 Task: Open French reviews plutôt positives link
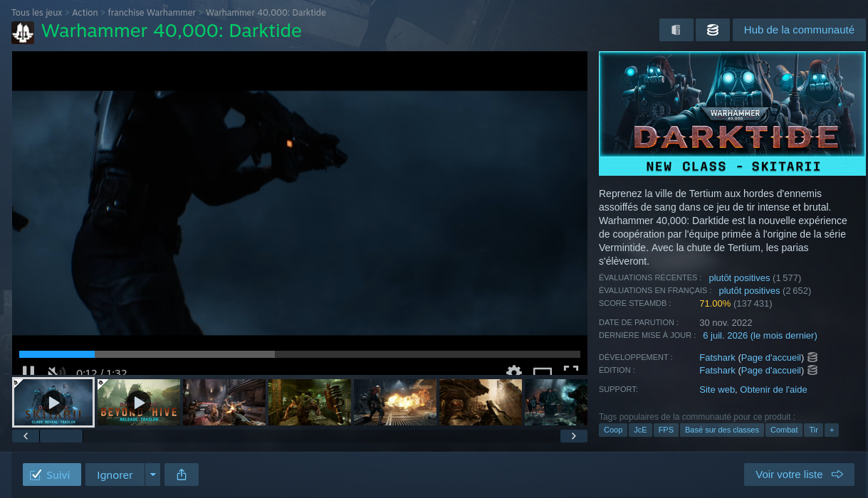tap(749, 290)
